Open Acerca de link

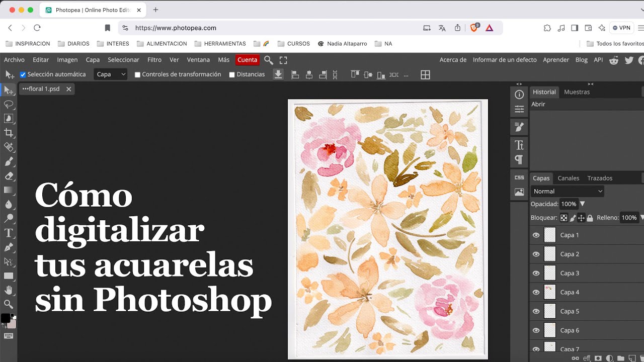[x=453, y=60]
